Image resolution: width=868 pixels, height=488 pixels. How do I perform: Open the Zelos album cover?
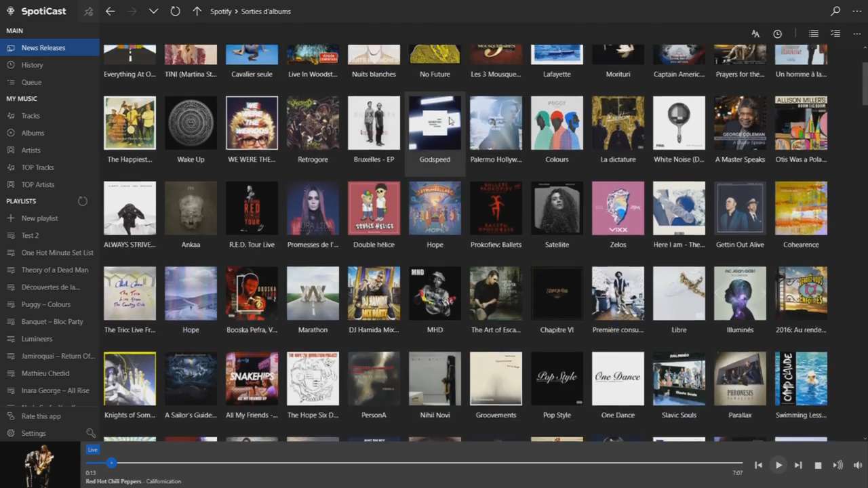618,208
